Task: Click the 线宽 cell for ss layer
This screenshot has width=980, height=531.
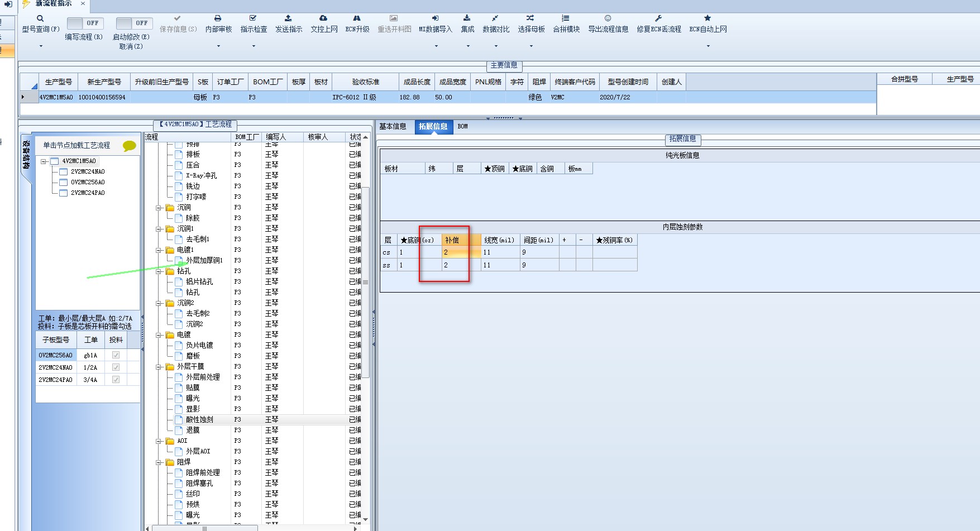Action: [x=500, y=265]
